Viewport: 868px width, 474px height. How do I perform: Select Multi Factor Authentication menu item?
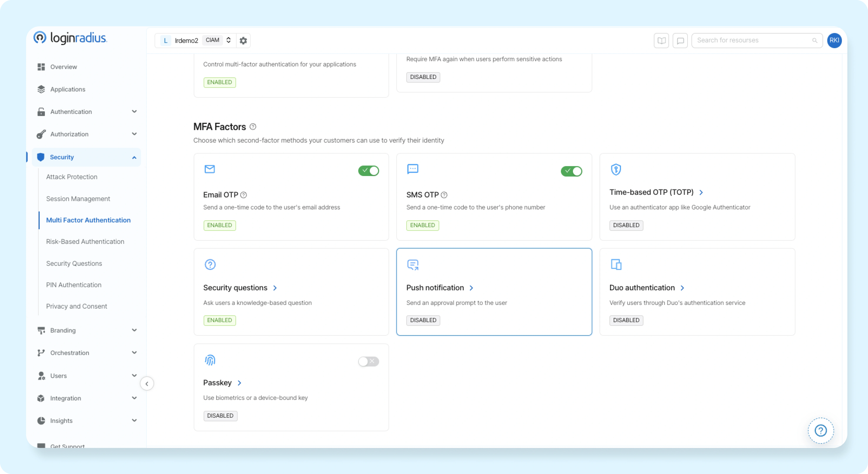[x=88, y=220]
